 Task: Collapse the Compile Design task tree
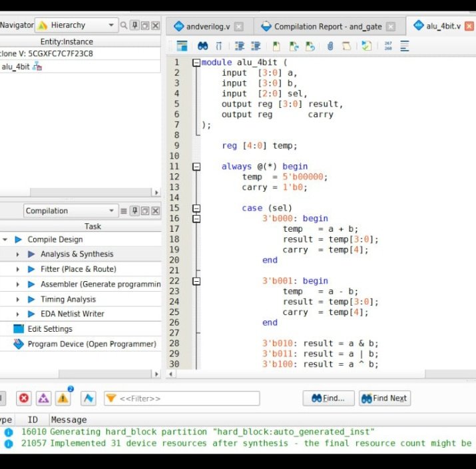pyautogui.click(x=5, y=239)
